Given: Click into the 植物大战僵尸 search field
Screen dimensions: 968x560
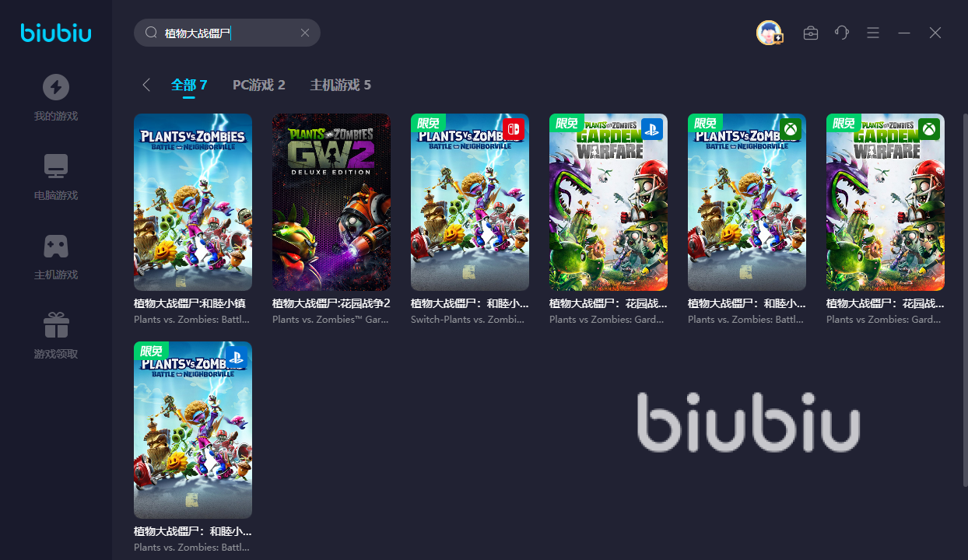Looking at the screenshot, I should pos(227,33).
